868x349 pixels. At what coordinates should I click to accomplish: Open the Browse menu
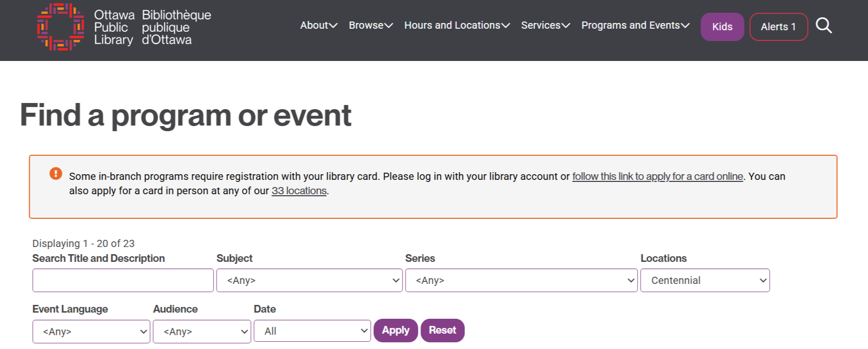point(370,26)
